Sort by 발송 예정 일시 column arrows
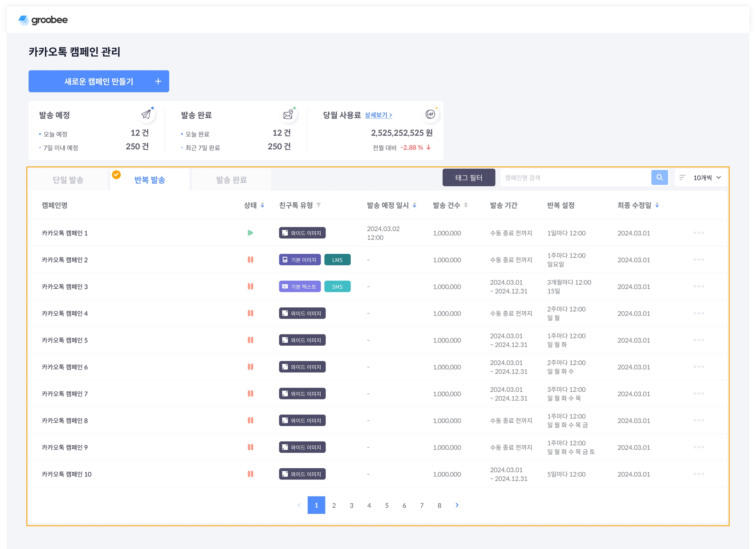 414,205
